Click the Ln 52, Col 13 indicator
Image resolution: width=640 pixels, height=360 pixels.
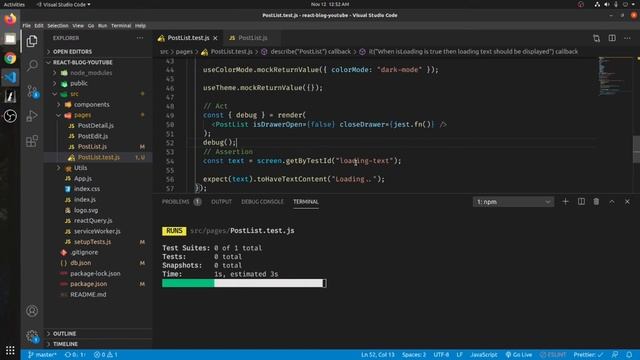pos(378,355)
